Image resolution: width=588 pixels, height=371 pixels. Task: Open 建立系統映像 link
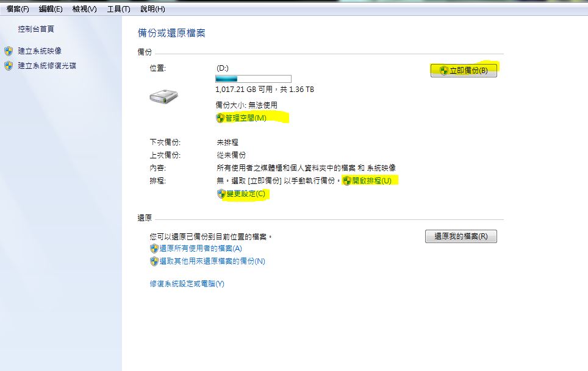[40, 51]
